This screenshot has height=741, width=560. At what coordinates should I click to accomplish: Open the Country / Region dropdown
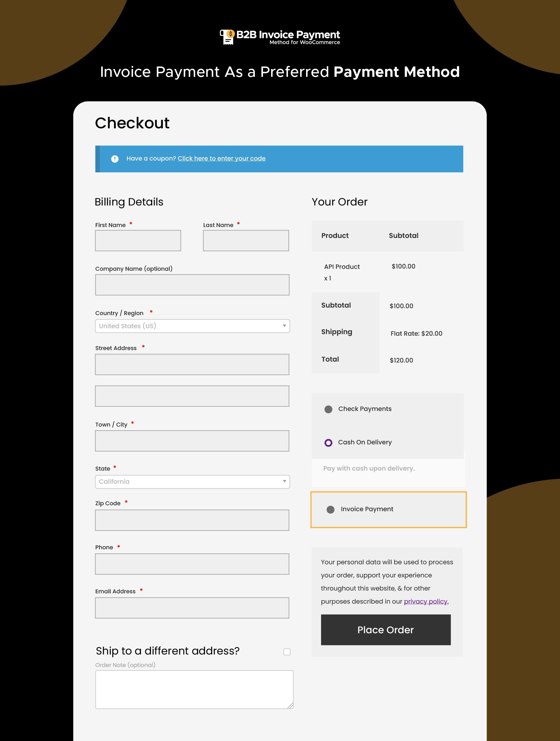192,326
